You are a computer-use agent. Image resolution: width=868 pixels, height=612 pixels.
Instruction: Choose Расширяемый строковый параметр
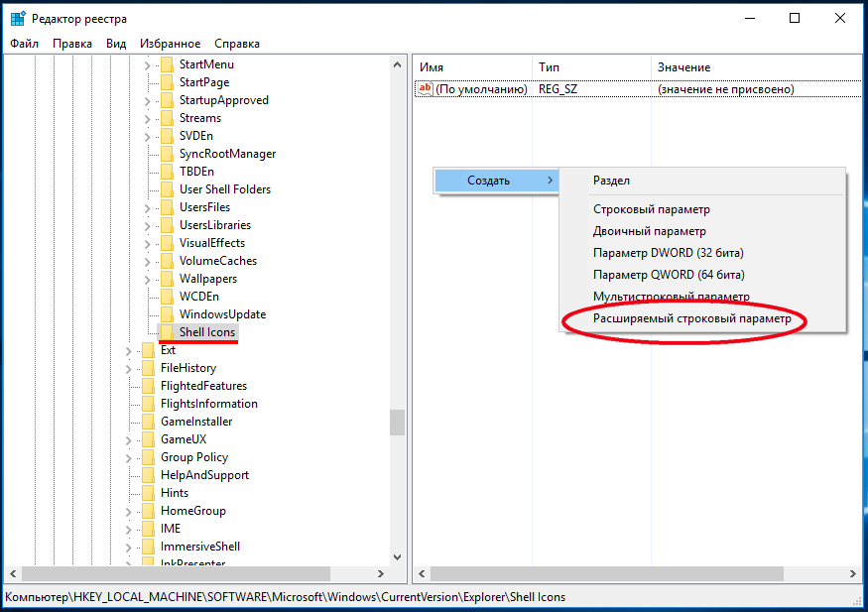pos(702,318)
